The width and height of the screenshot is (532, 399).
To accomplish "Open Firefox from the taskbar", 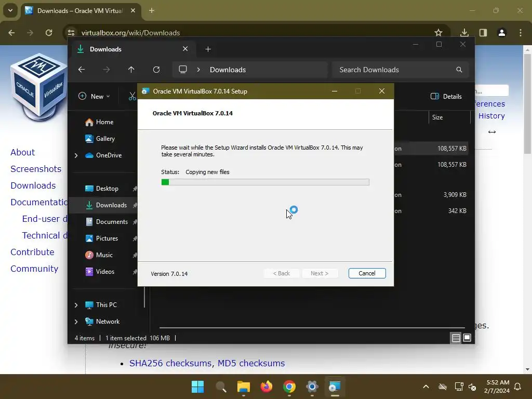I will pos(267,387).
